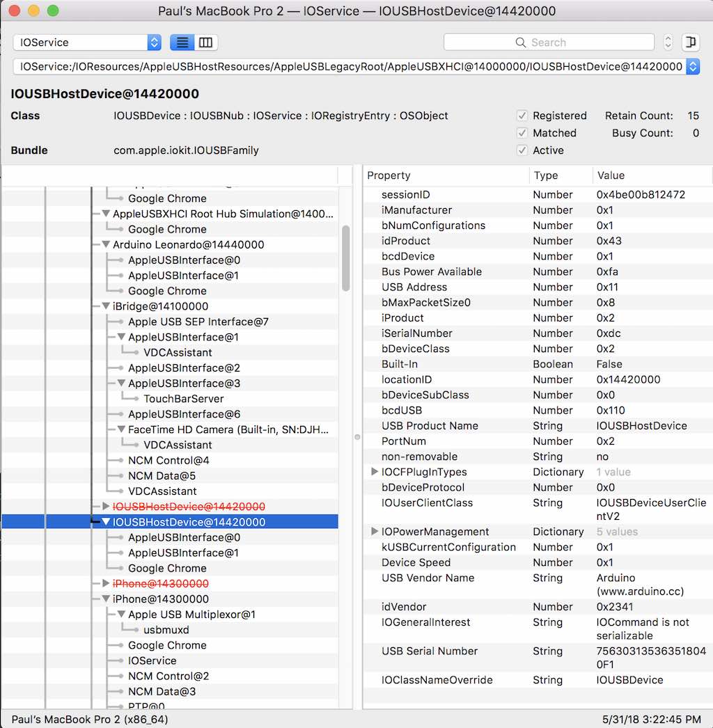Toggle the Registered checkbox
Screen dimensions: 713x728
point(522,116)
